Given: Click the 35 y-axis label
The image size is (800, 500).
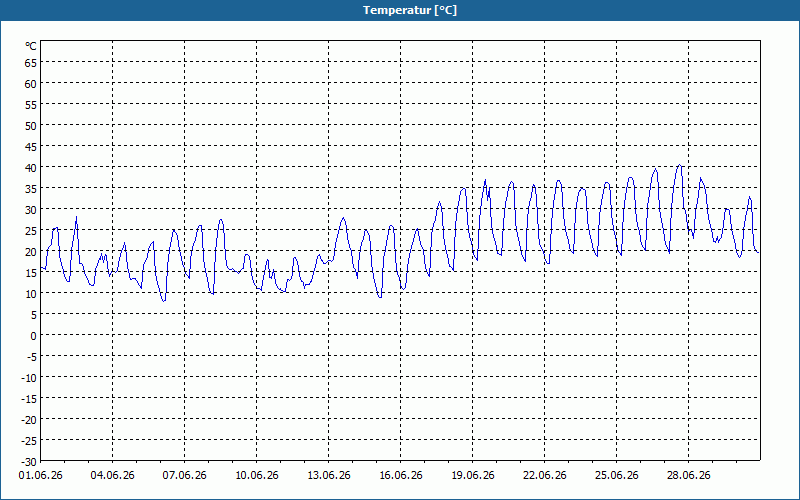Looking at the screenshot, I should 31,189.
